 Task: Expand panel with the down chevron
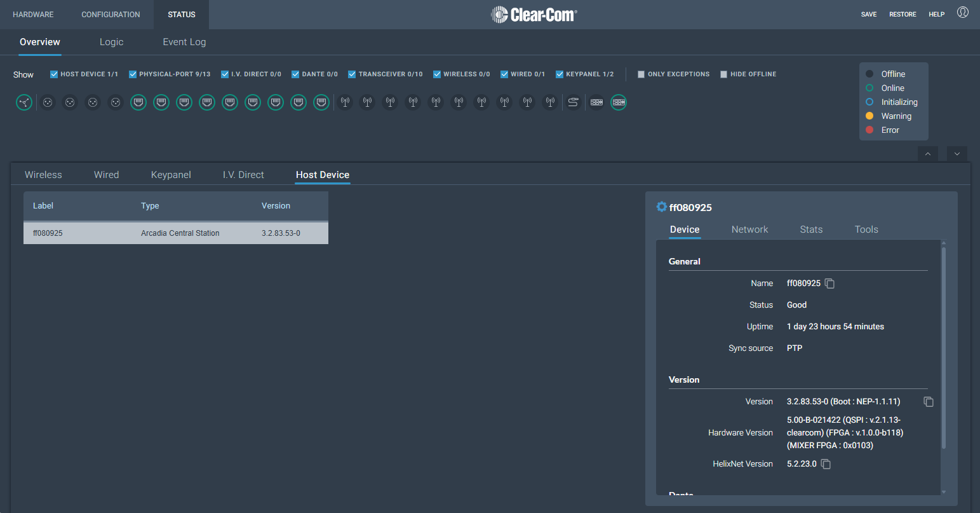coord(957,154)
